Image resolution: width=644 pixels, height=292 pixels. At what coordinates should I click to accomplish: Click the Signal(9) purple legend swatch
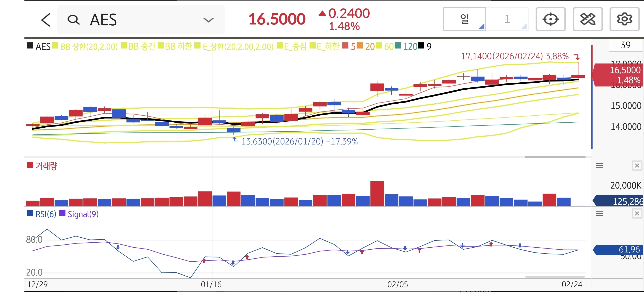pos(62,213)
